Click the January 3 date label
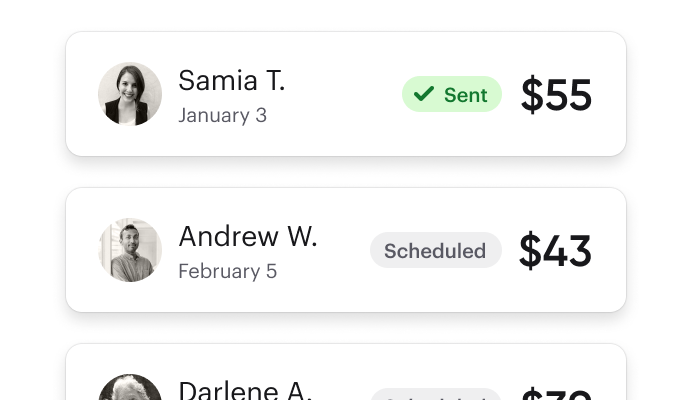This screenshot has width=694, height=400. [223, 115]
